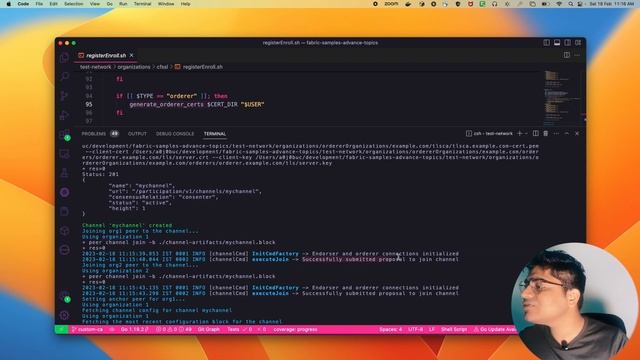The height and width of the screenshot is (360, 640).
Task: Expand the cfssl breadcrumb
Action: tap(162, 67)
